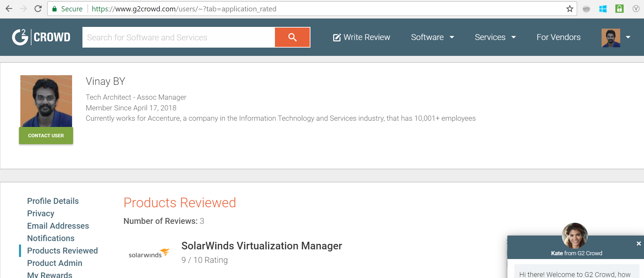Click the Write Review pencil icon

(337, 37)
